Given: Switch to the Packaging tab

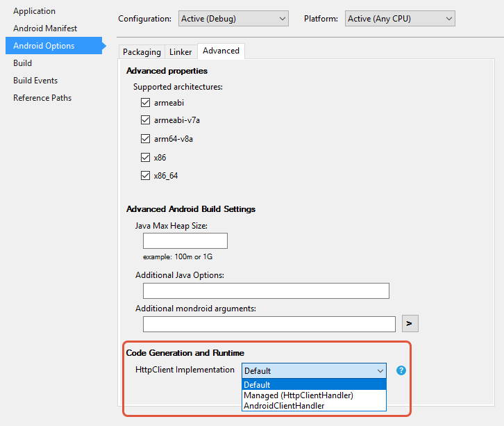Looking at the screenshot, I should [142, 52].
